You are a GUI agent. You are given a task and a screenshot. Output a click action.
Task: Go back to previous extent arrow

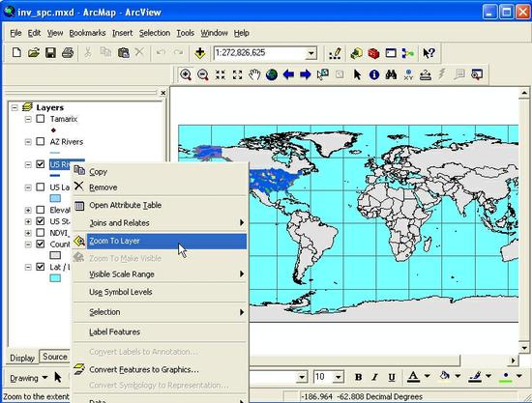(288, 74)
